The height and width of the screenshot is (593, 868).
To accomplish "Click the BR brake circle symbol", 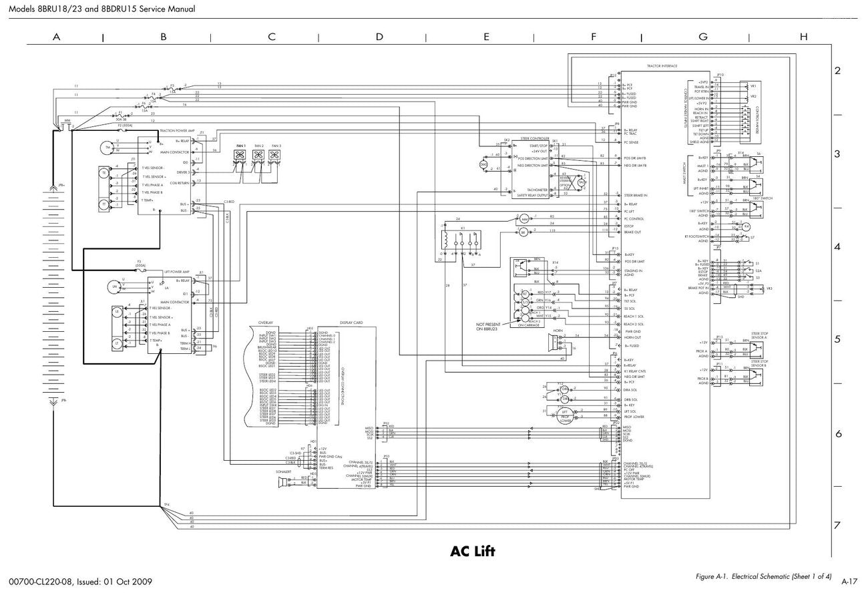I will click(523, 231).
